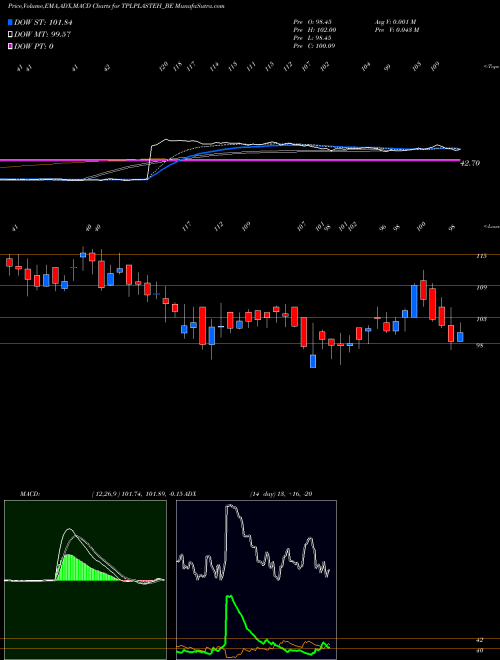
Task: Click the 'Pre V: 0.043 M' value
Action: pos(396,29)
